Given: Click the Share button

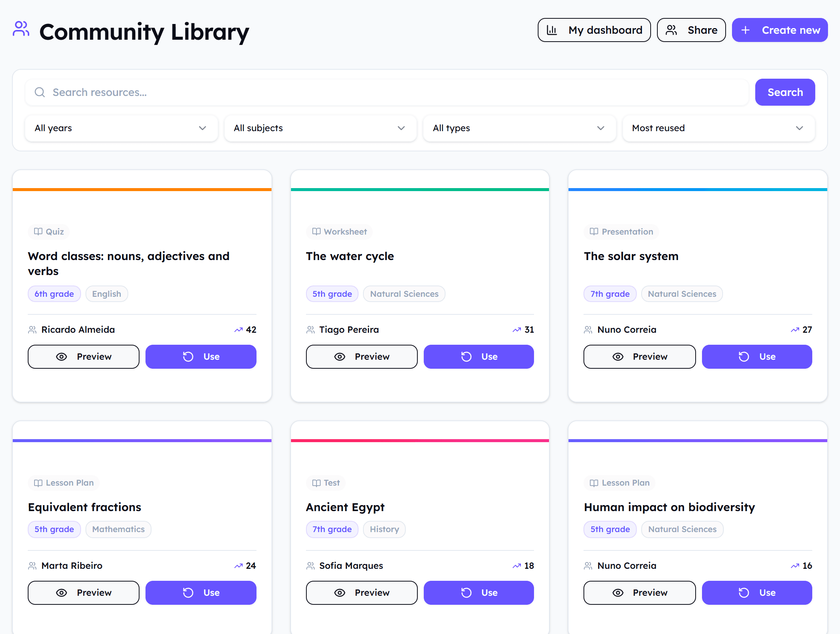Looking at the screenshot, I should pos(691,30).
